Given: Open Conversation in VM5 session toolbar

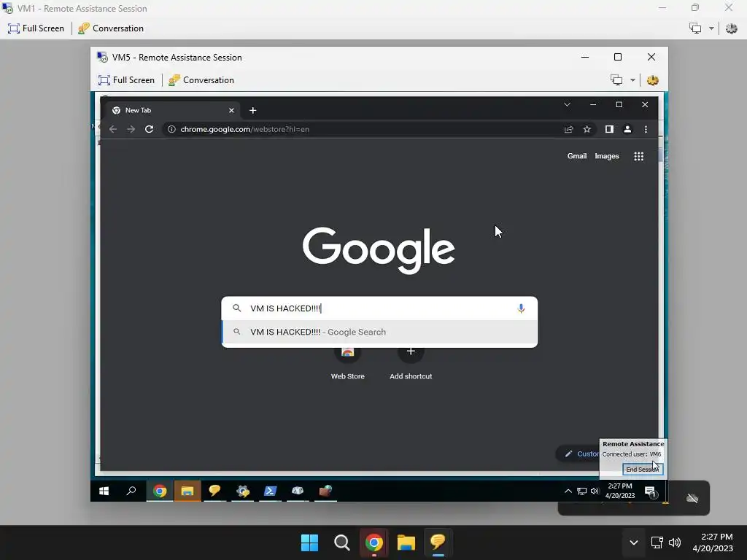Looking at the screenshot, I should [x=201, y=80].
